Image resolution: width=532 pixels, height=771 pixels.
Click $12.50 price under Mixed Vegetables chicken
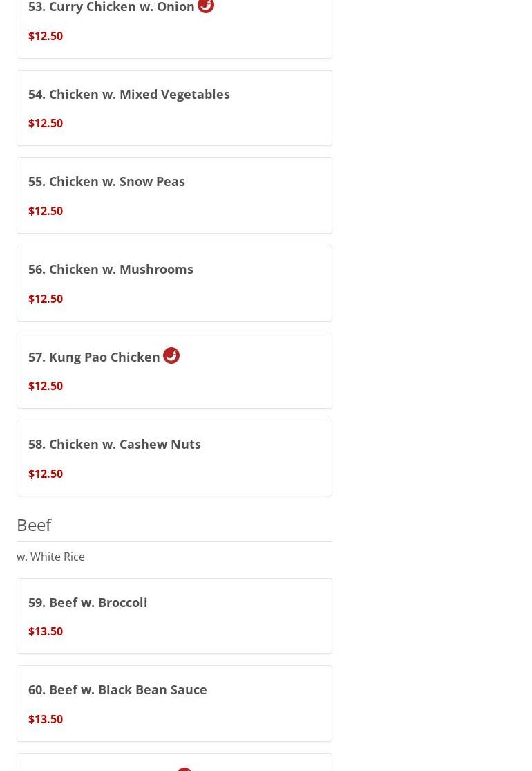[x=46, y=123]
